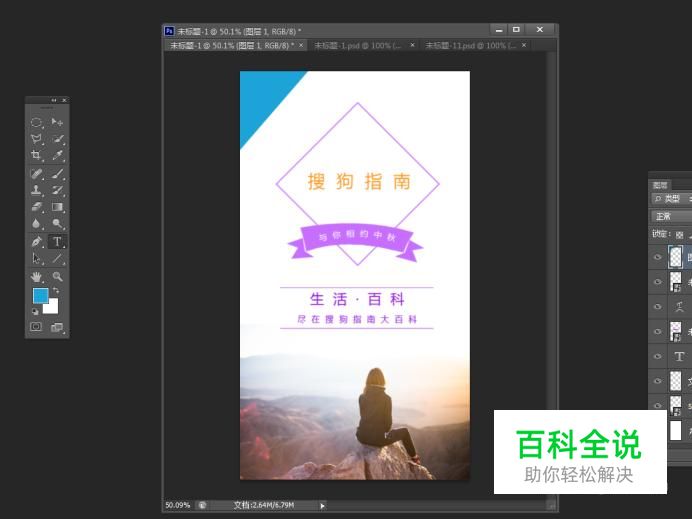Viewport: 692px width, 519px height.
Task: Toggle eye of the sixth layer row
Action: point(658,381)
